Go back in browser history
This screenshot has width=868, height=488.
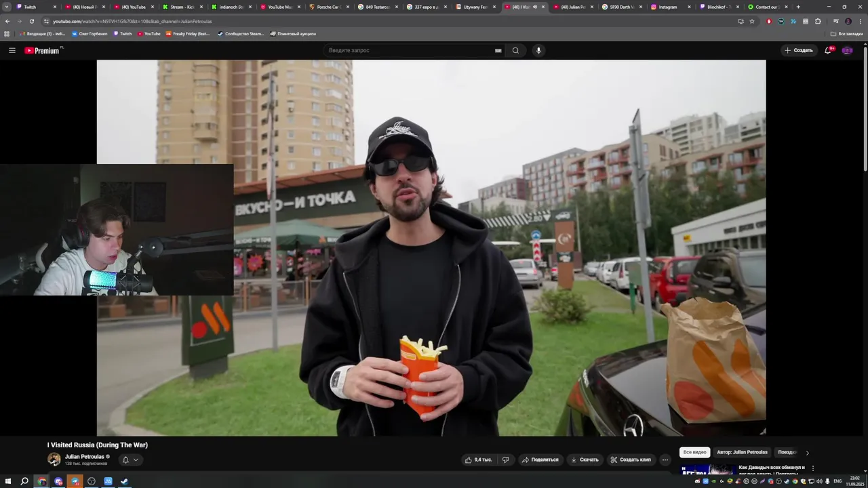point(7,21)
